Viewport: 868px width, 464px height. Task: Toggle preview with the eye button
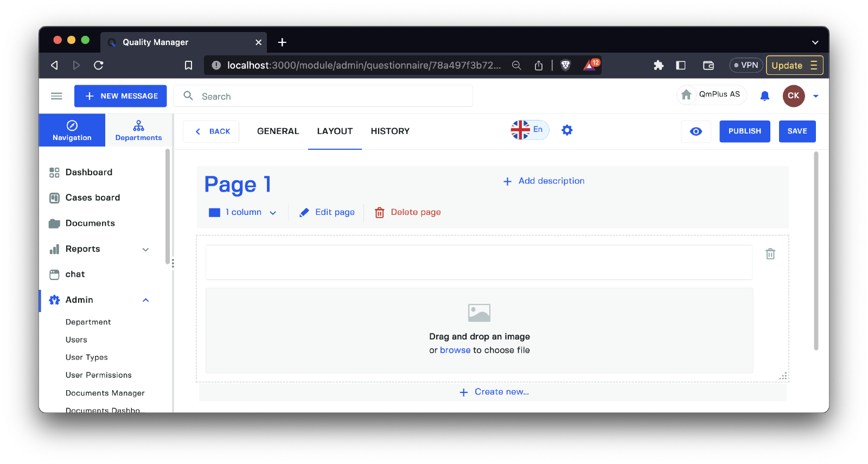pos(695,131)
